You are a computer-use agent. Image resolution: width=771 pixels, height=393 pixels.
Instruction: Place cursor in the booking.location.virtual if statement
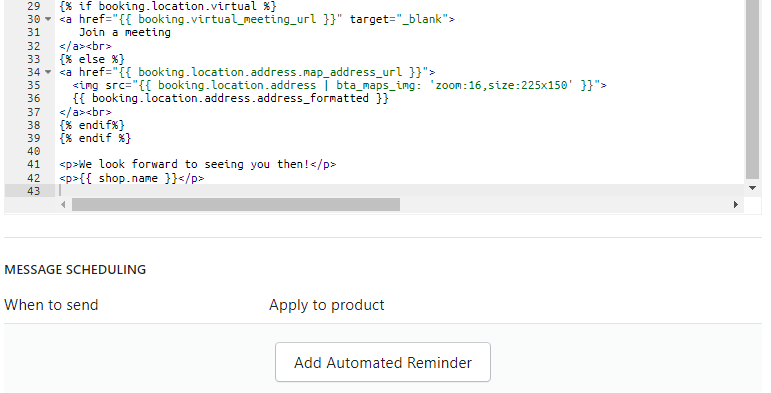(168, 6)
